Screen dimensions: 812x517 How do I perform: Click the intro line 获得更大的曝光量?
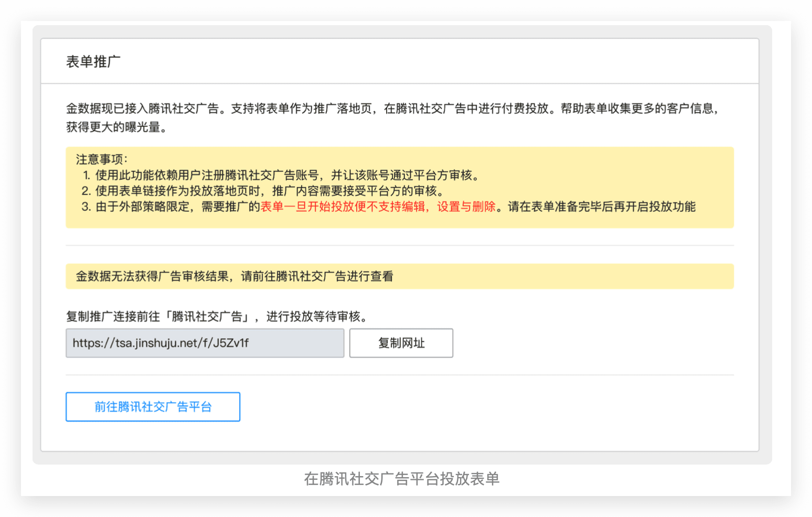point(116,127)
